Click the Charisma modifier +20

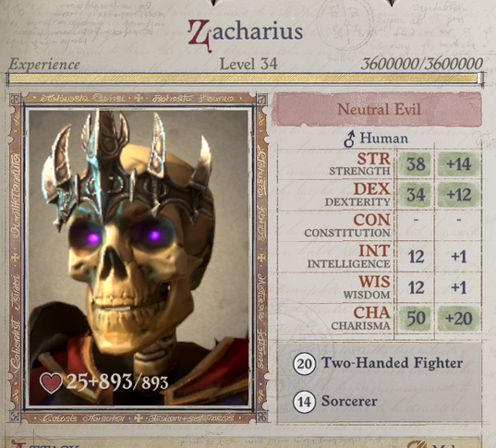(x=459, y=318)
